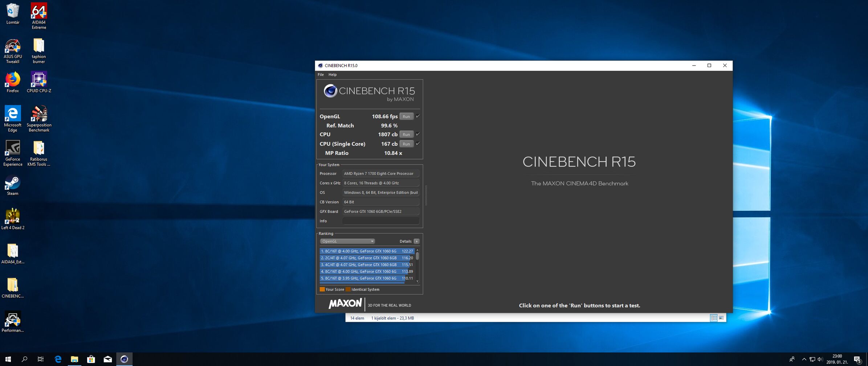Click the GFX Board field with GeForce GTX 1060
This screenshot has width=868, height=366.
(x=381, y=211)
